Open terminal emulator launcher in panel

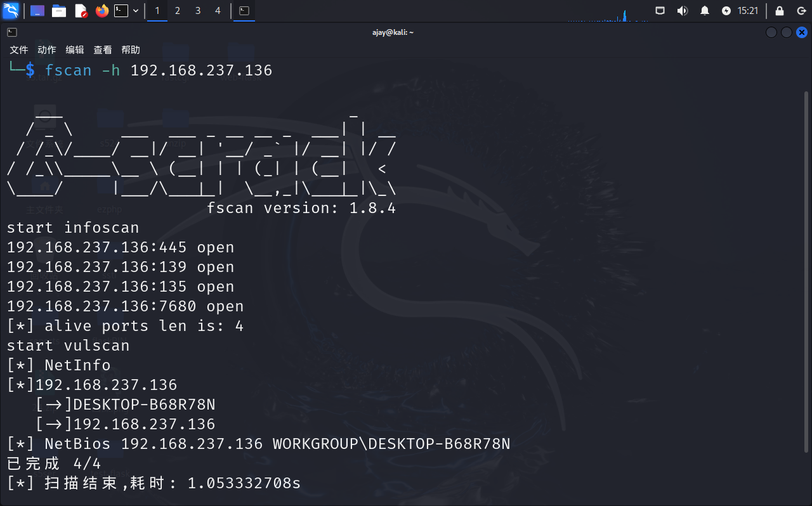(x=121, y=11)
